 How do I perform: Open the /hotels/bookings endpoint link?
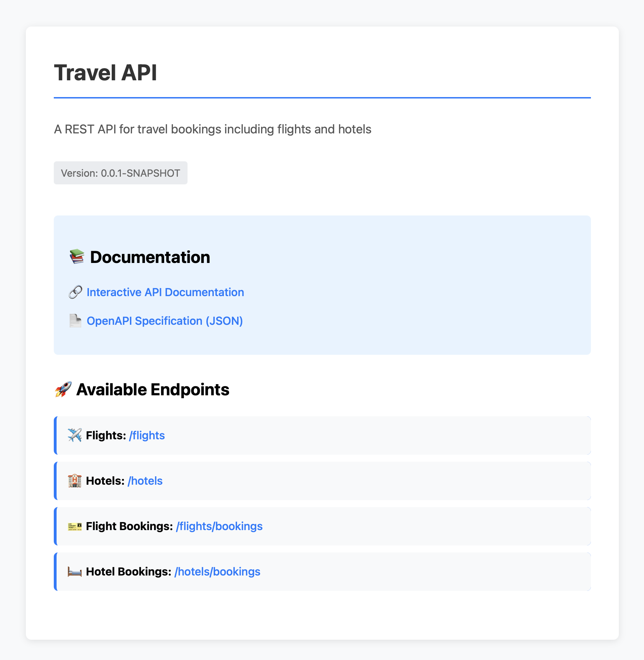[x=218, y=571]
